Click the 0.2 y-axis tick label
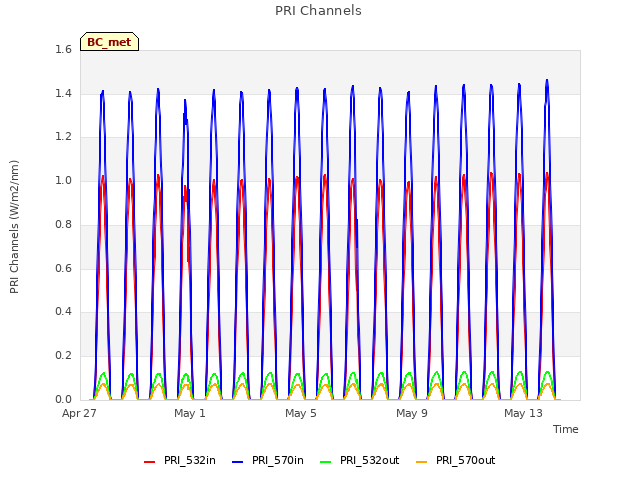This screenshot has width=640, height=480. click(x=63, y=356)
